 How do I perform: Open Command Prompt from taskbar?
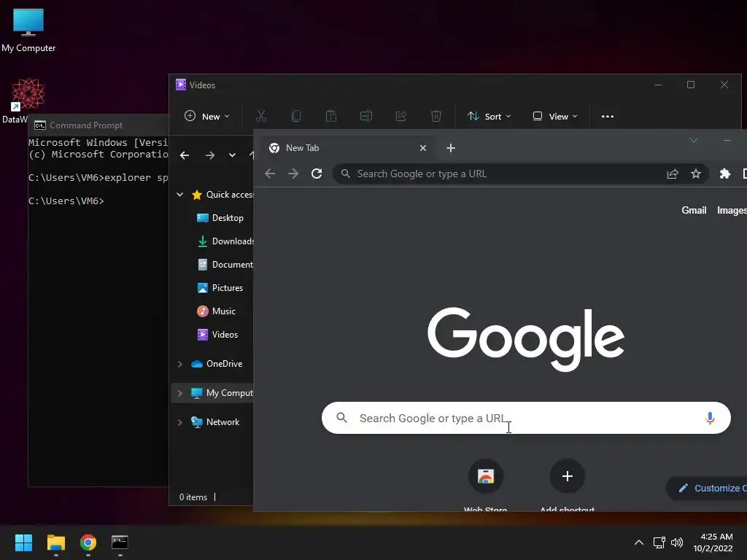pos(120,542)
